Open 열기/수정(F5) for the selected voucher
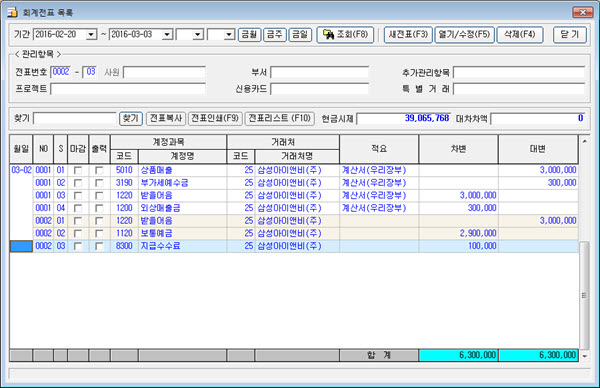This screenshot has width=600, height=388. (464, 35)
